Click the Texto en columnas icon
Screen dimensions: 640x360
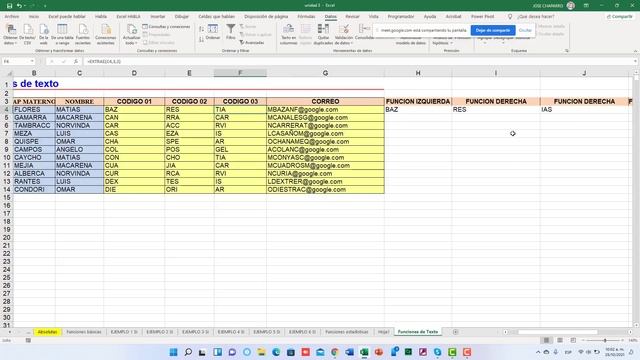289,33
